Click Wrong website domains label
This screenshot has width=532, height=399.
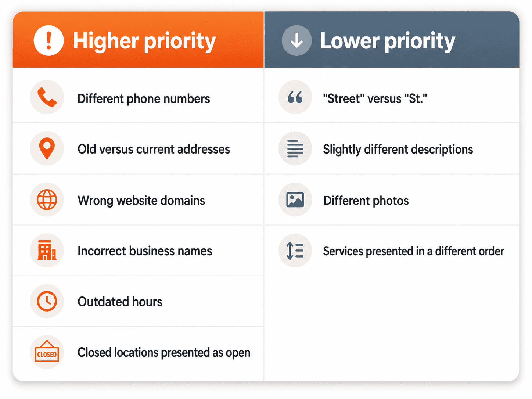point(141,201)
